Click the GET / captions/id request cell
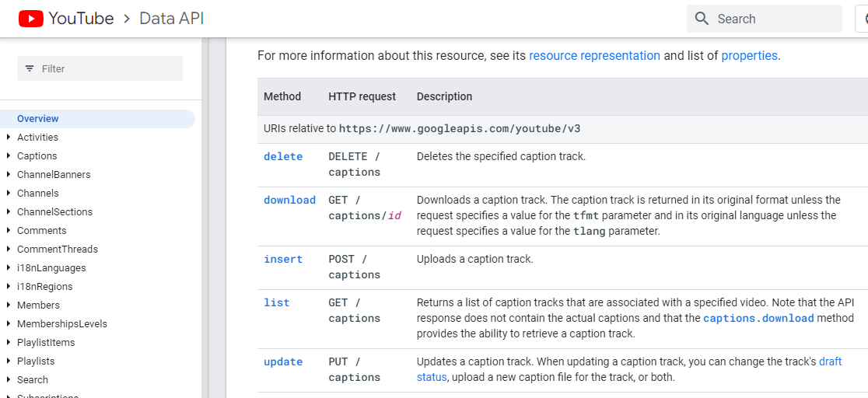This screenshot has width=868, height=398. pyautogui.click(x=365, y=208)
